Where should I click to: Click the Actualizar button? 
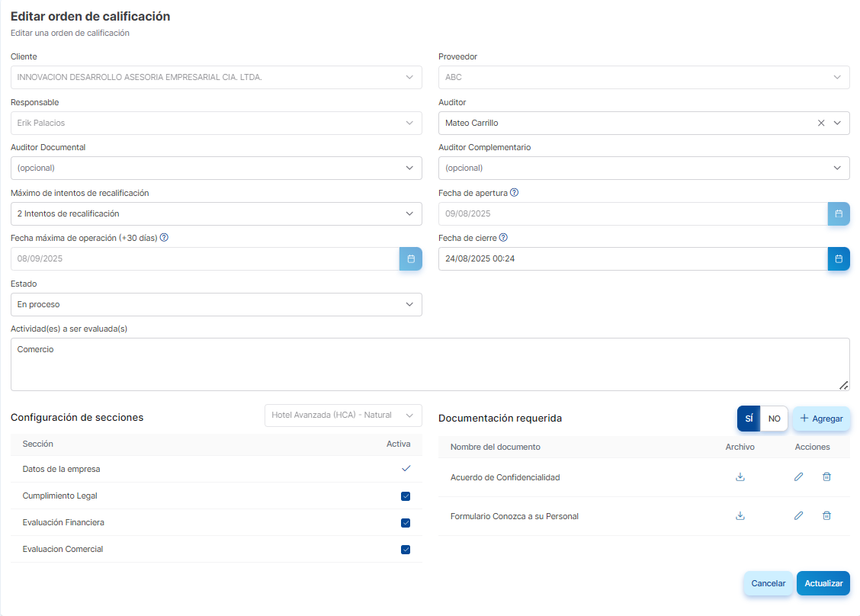coord(823,583)
